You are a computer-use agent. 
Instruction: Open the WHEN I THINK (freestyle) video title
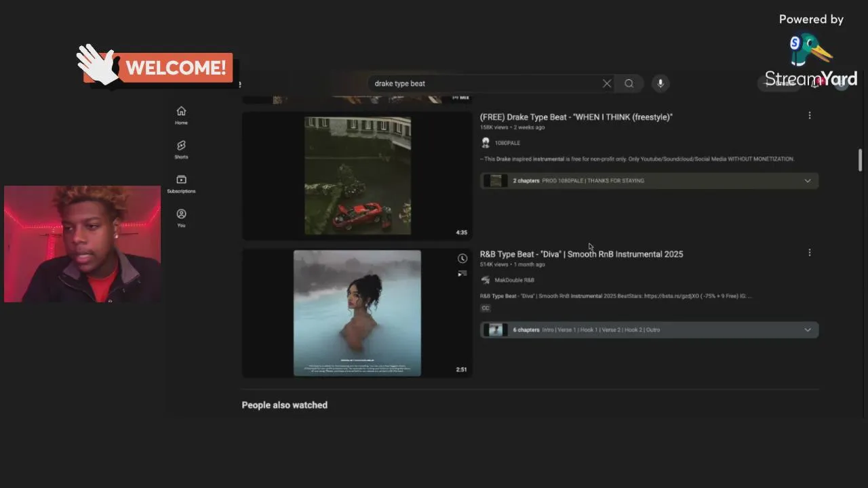pyautogui.click(x=576, y=117)
